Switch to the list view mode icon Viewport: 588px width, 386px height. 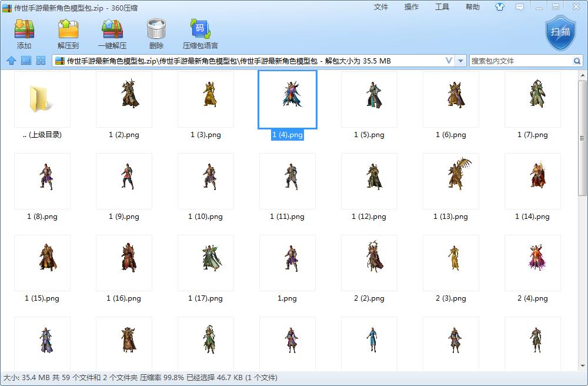click(26, 61)
